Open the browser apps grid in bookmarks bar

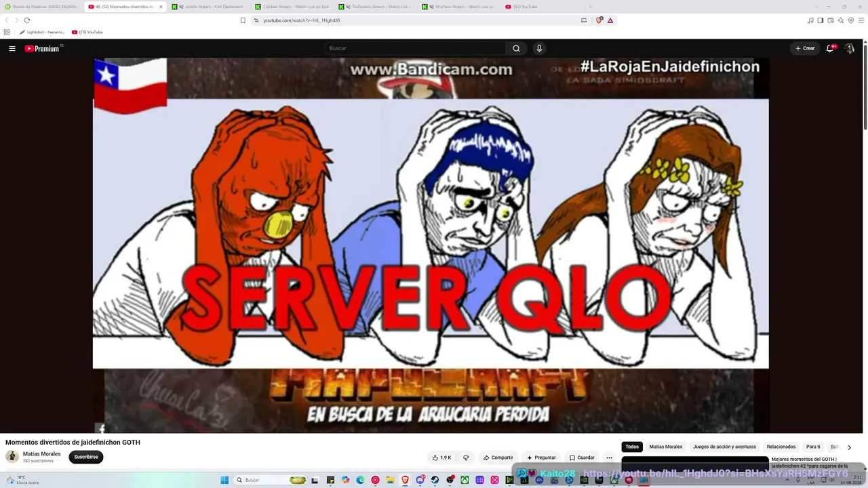(7, 32)
